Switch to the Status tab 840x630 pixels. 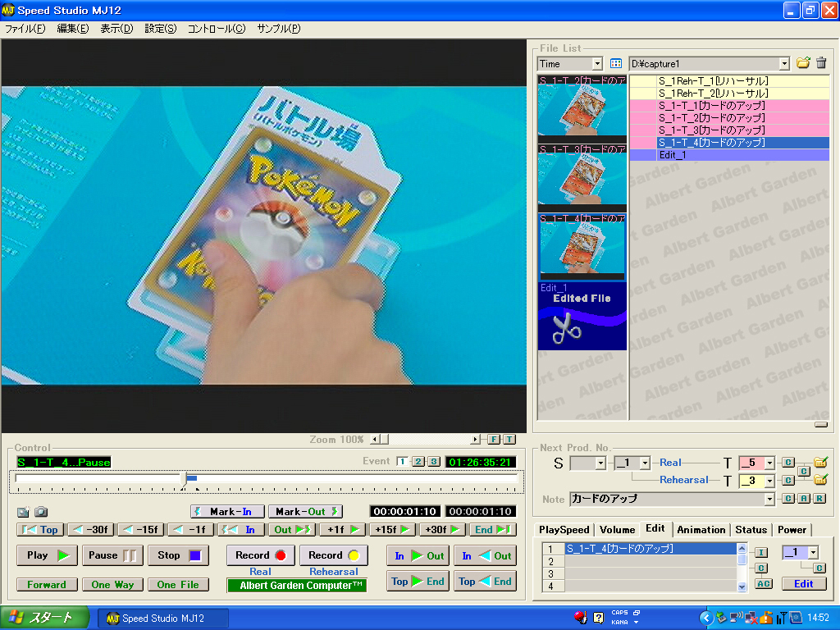(x=751, y=530)
